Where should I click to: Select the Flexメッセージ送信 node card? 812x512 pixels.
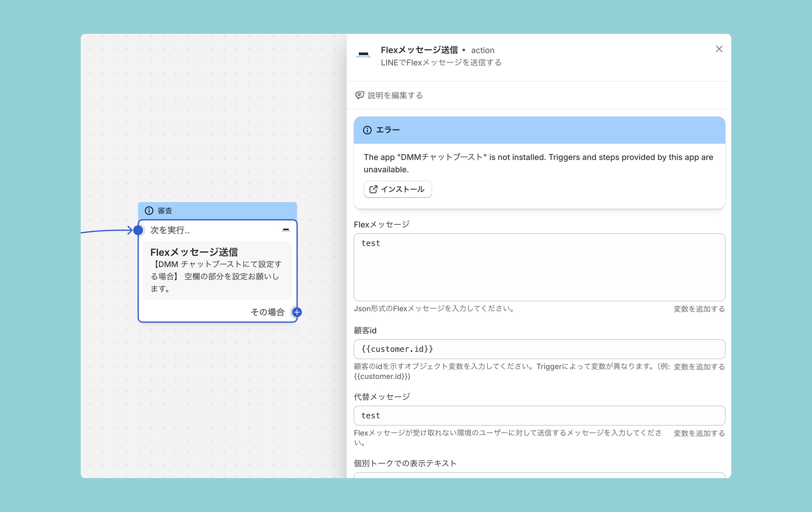click(217, 270)
